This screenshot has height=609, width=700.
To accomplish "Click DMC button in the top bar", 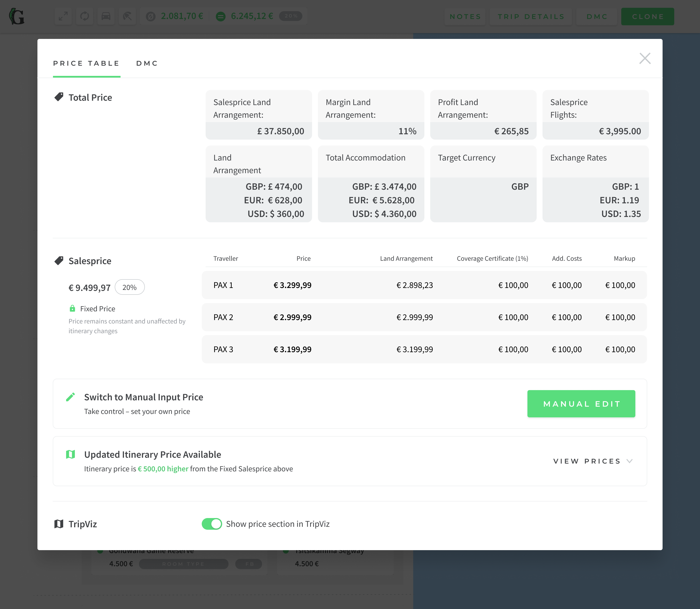I will (597, 17).
